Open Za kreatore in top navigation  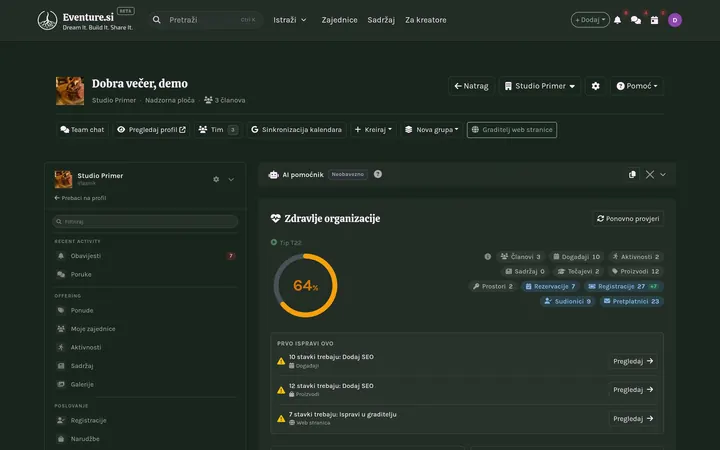click(x=426, y=20)
